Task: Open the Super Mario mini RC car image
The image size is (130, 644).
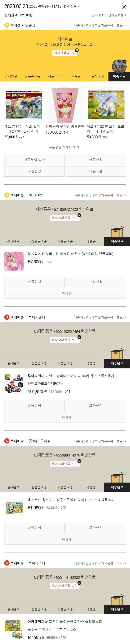Action: pyautogui.click(x=14, y=383)
